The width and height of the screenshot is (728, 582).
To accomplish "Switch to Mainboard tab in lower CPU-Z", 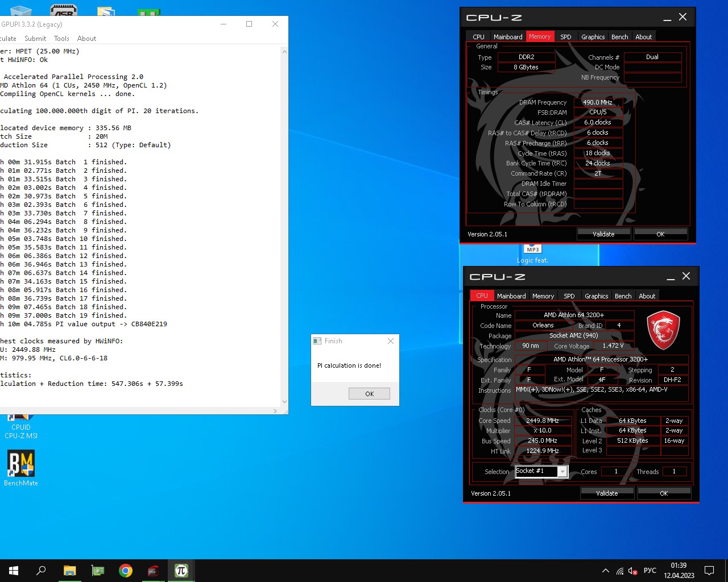I will coord(511,296).
